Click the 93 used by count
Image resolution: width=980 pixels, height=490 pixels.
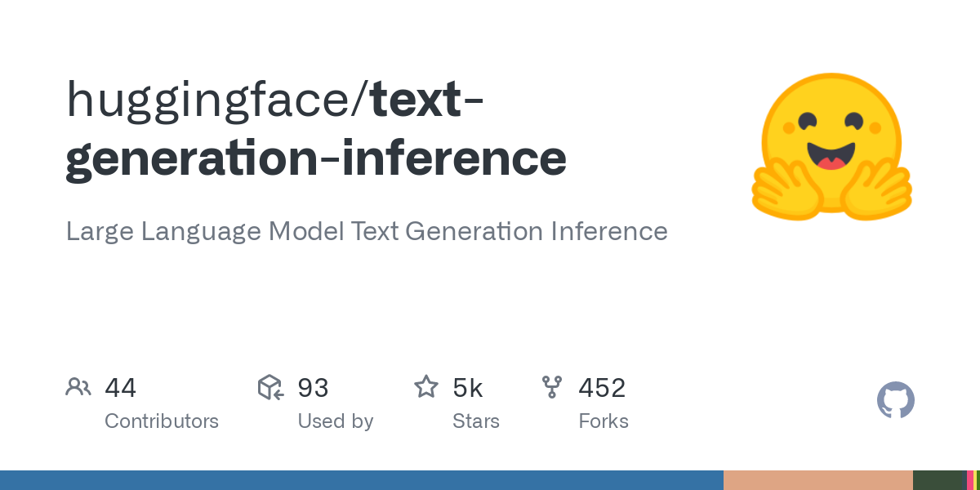(313, 388)
